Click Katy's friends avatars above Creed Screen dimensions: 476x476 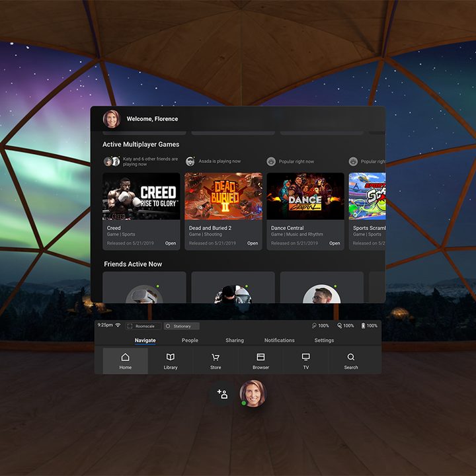(112, 161)
